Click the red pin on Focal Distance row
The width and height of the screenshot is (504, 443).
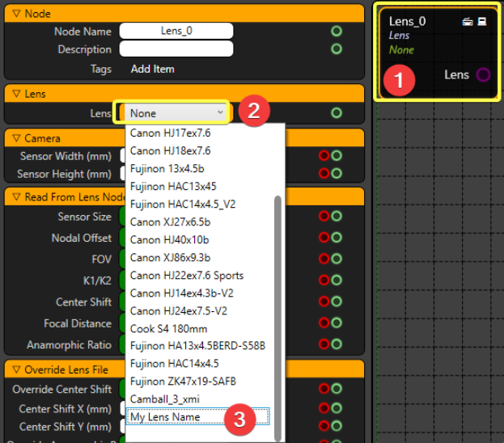324,323
